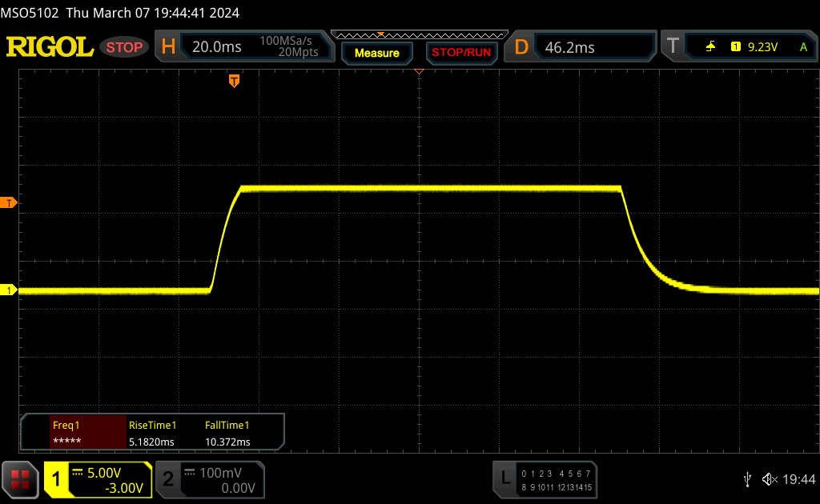This screenshot has height=504, width=820.
Task: Toggle the muted speaker sound icon
Action: click(770, 479)
